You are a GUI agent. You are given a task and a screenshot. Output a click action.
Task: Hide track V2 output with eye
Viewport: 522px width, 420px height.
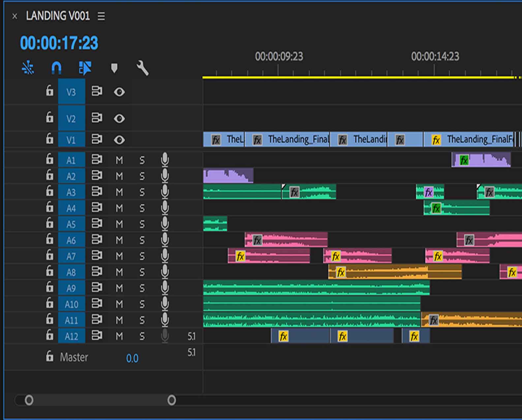119,118
